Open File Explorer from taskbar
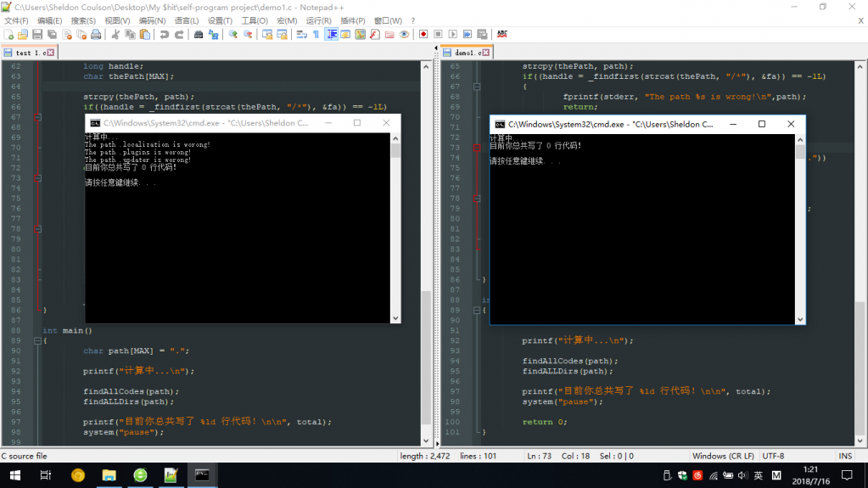 (109, 475)
